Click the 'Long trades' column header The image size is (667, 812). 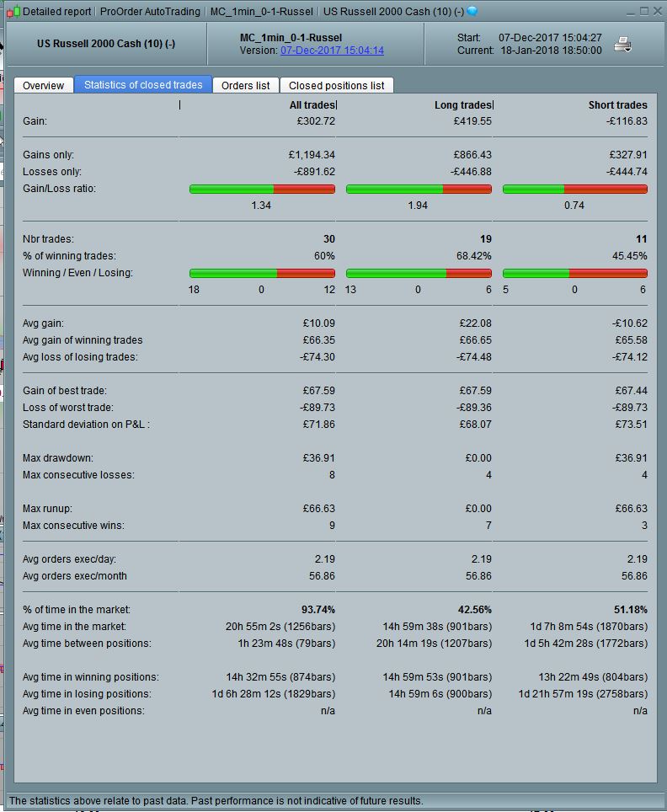[463, 105]
